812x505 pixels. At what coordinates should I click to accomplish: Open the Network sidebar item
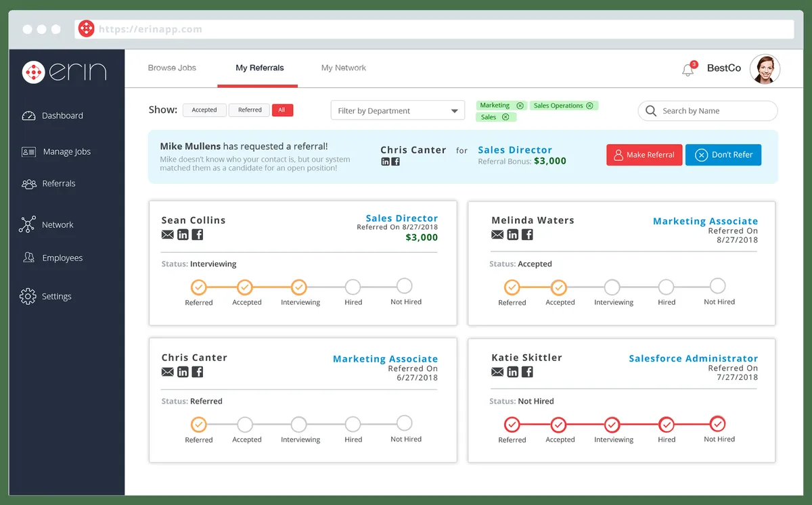[58, 224]
